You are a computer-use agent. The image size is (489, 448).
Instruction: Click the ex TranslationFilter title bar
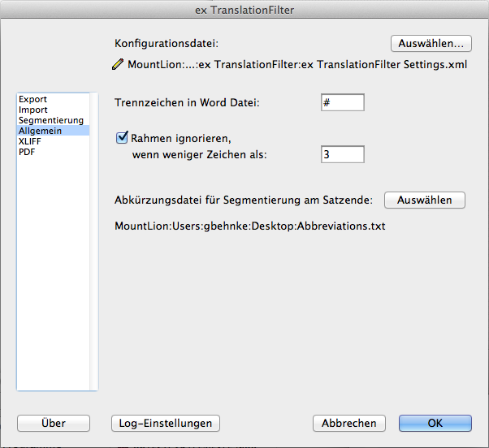click(x=244, y=10)
